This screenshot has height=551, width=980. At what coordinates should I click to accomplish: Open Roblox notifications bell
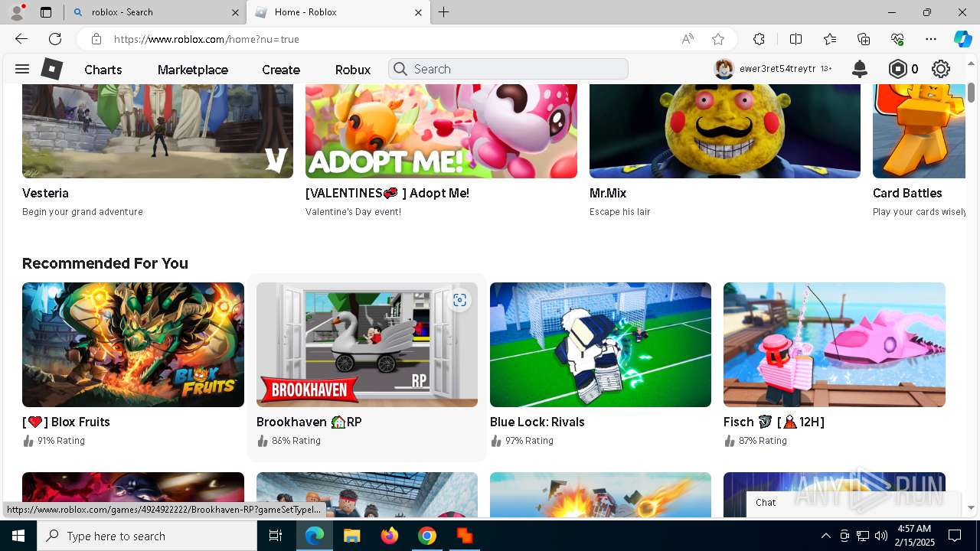pos(860,69)
